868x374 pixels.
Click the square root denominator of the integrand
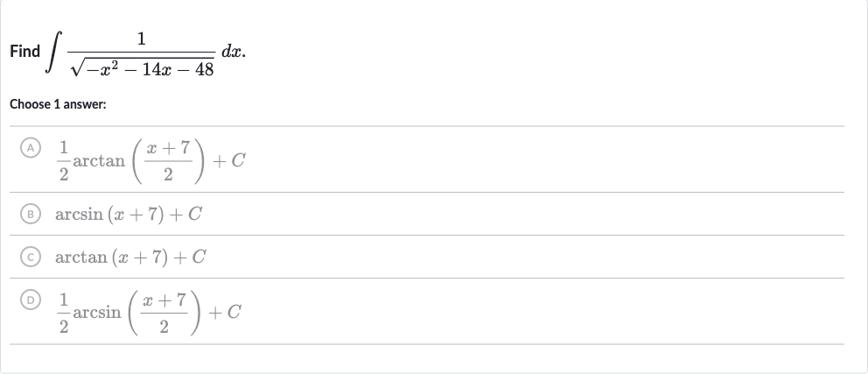tap(143, 68)
